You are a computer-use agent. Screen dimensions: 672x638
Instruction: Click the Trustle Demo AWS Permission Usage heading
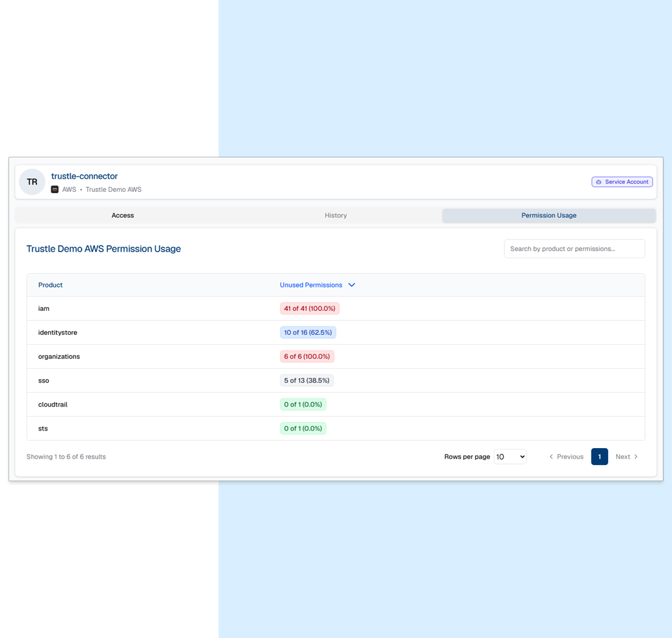click(103, 249)
